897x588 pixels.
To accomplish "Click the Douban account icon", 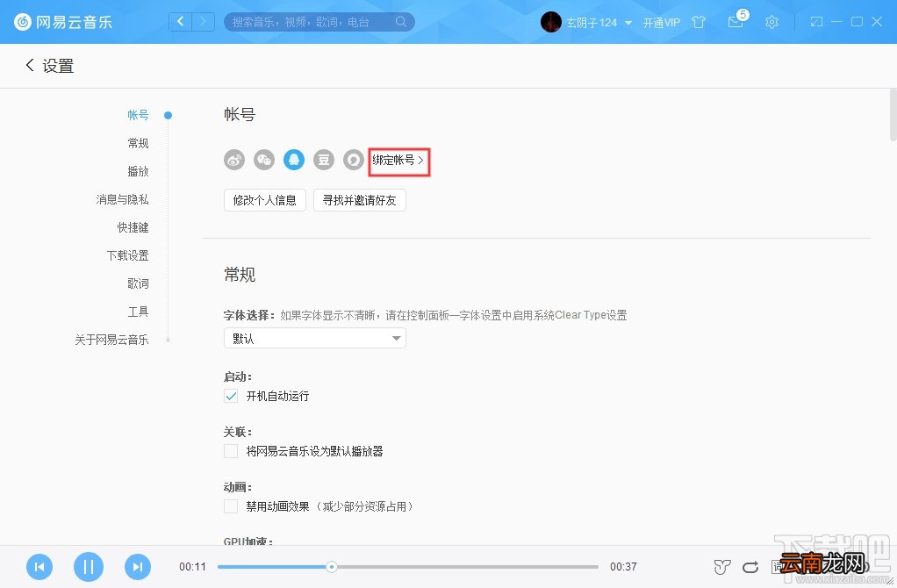I will [323, 160].
